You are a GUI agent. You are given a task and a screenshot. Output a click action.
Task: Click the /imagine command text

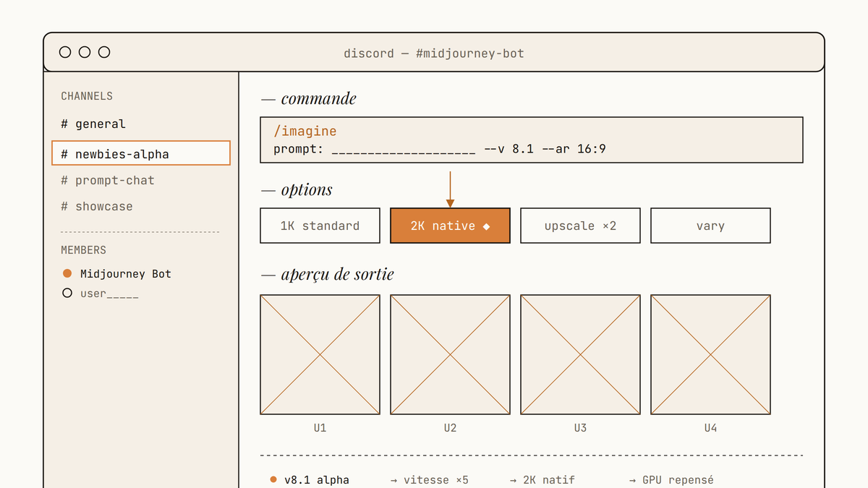pos(305,132)
